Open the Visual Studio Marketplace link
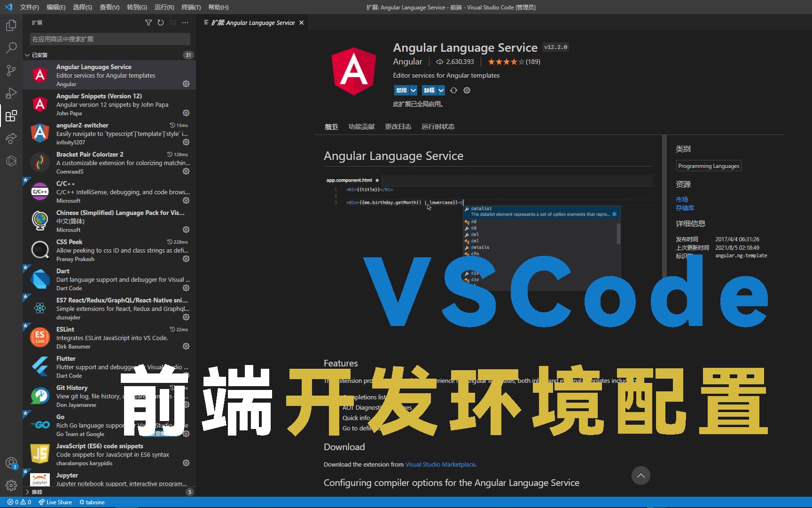Image resolution: width=812 pixels, height=508 pixels. tap(440, 464)
